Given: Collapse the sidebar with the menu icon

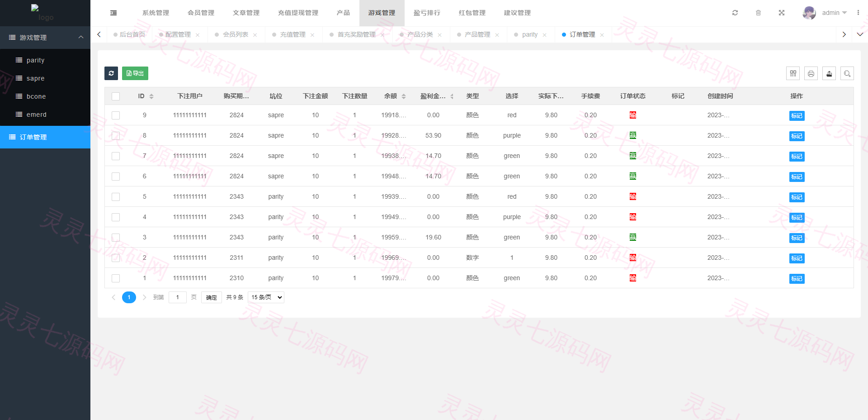Looking at the screenshot, I should click(x=113, y=13).
